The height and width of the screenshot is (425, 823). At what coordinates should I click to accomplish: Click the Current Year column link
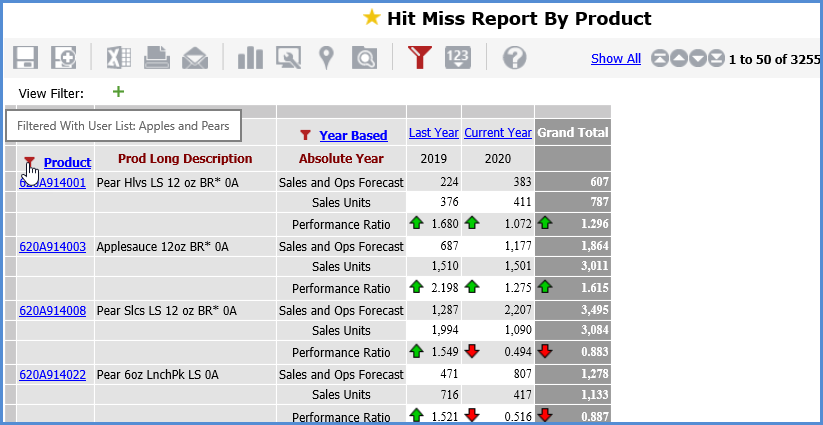pyautogui.click(x=497, y=132)
